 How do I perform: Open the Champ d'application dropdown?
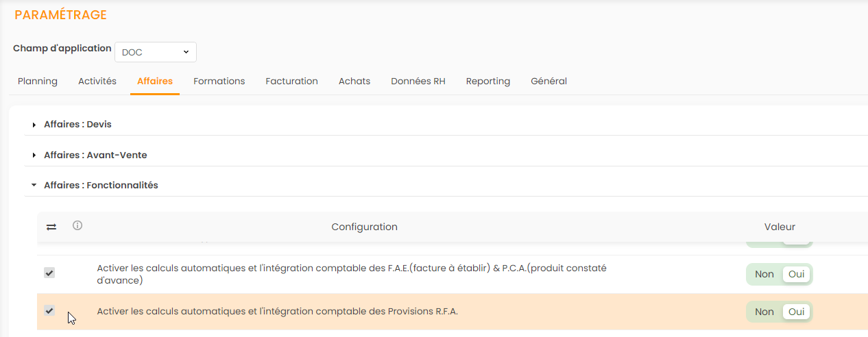point(156,52)
